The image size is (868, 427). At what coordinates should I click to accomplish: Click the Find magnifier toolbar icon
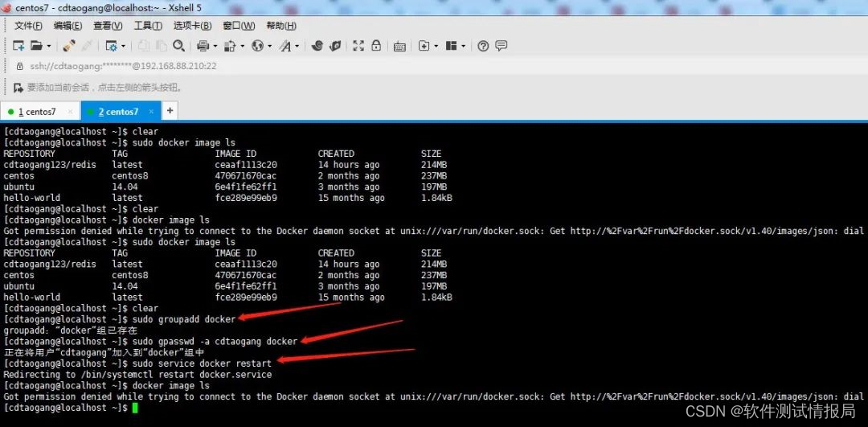[178, 46]
